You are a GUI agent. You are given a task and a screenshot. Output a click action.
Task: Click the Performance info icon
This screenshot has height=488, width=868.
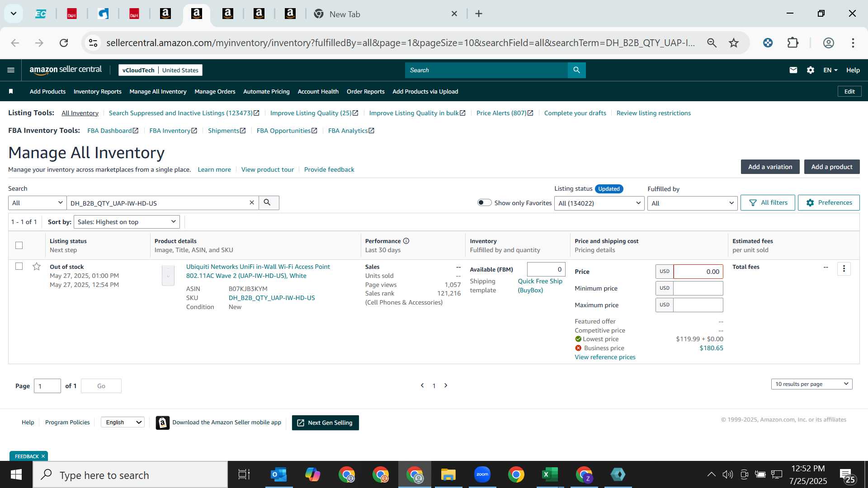click(406, 241)
